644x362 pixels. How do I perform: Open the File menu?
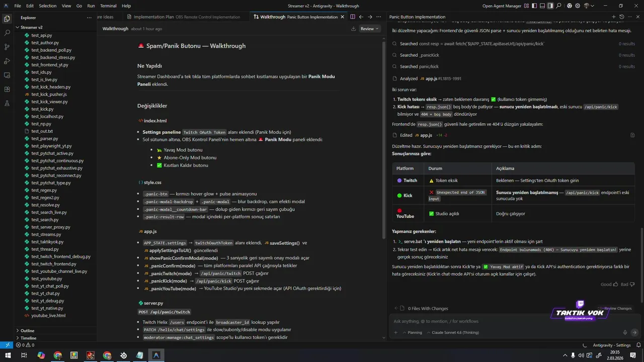[x=18, y=6]
